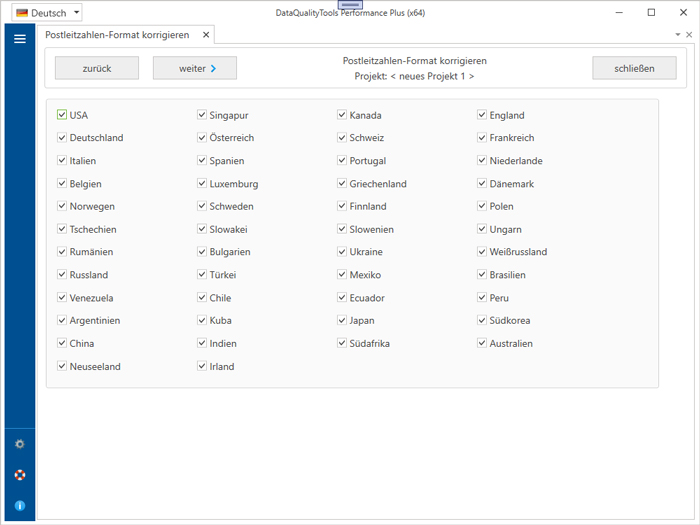
Task: Toggle the Deutschland checkbox
Action: 62,138
